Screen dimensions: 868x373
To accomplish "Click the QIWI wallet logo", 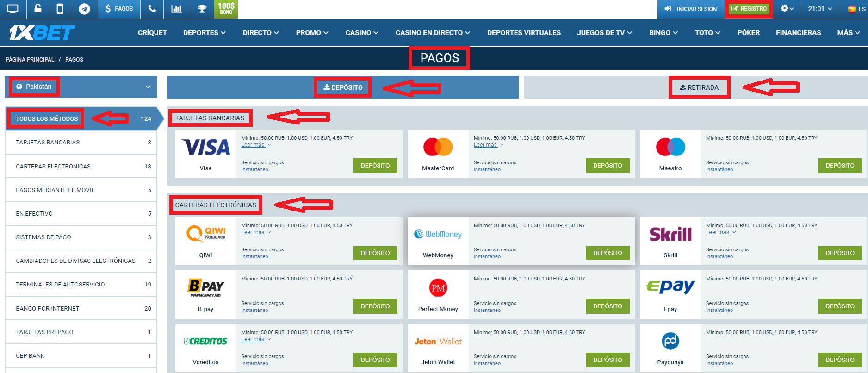I will tap(206, 233).
